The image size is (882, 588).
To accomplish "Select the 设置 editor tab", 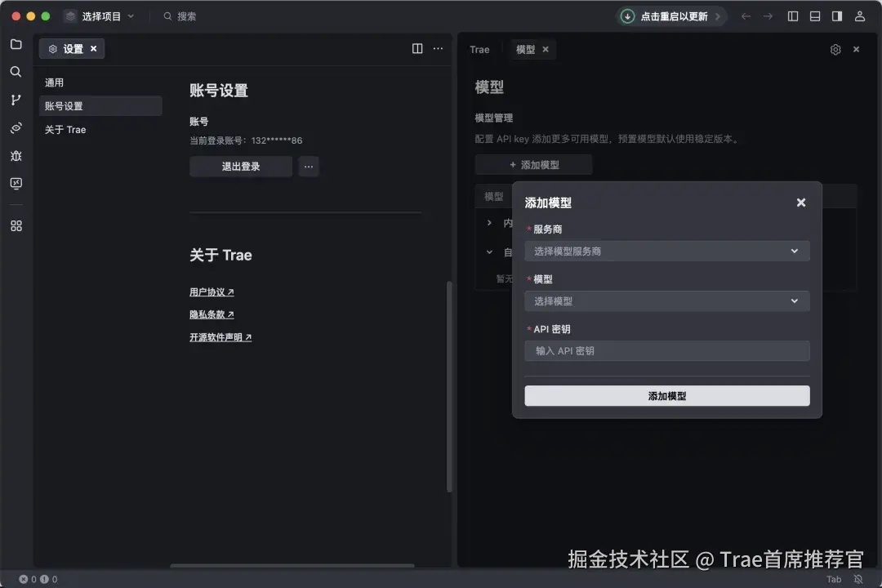I will tap(71, 49).
